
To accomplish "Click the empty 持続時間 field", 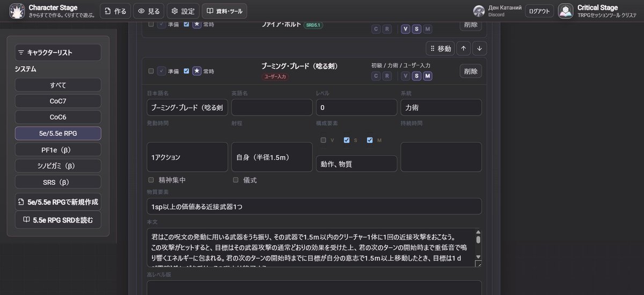I will point(441,157).
